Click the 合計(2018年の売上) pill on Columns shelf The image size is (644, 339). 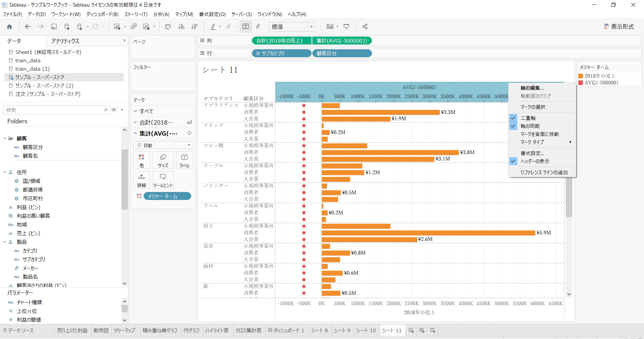281,41
